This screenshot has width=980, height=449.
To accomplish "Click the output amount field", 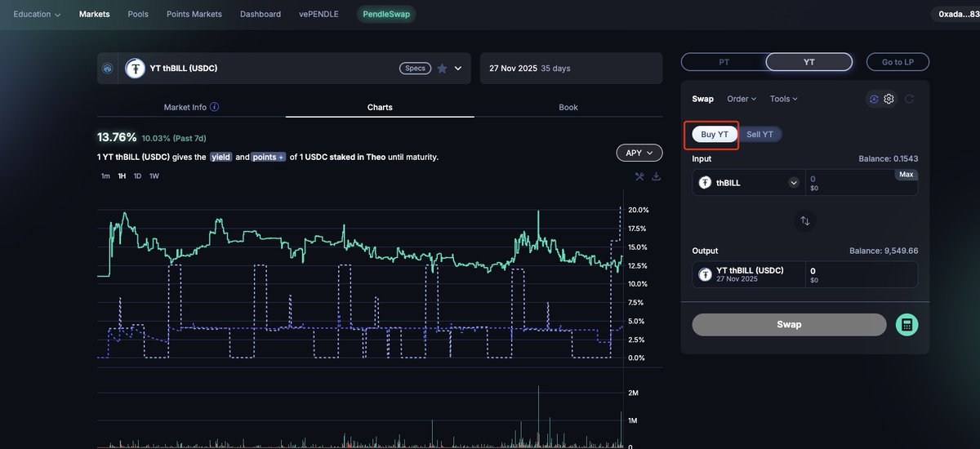I will coord(862,275).
